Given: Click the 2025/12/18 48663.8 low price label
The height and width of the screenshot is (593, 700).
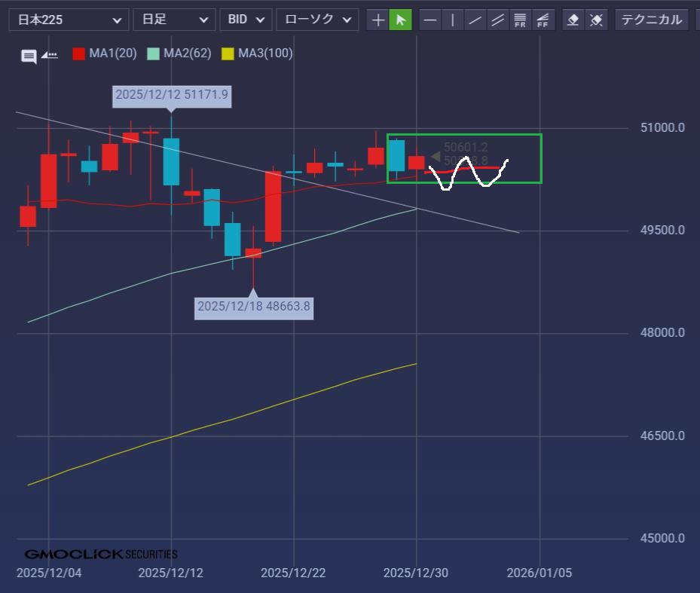Looking at the screenshot, I should (x=253, y=307).
